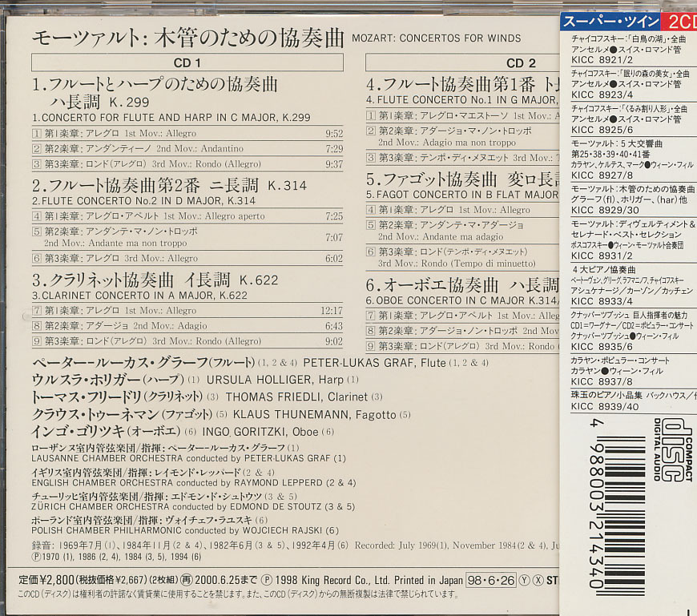Click the 2000.6.25まで date text

pos(226,580)
